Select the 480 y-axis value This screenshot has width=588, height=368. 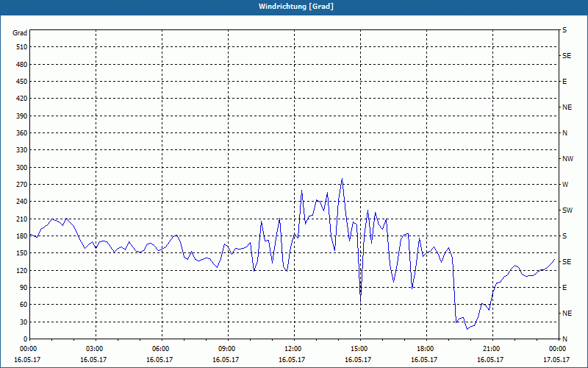pyautogui.click(x=21, y=65)
